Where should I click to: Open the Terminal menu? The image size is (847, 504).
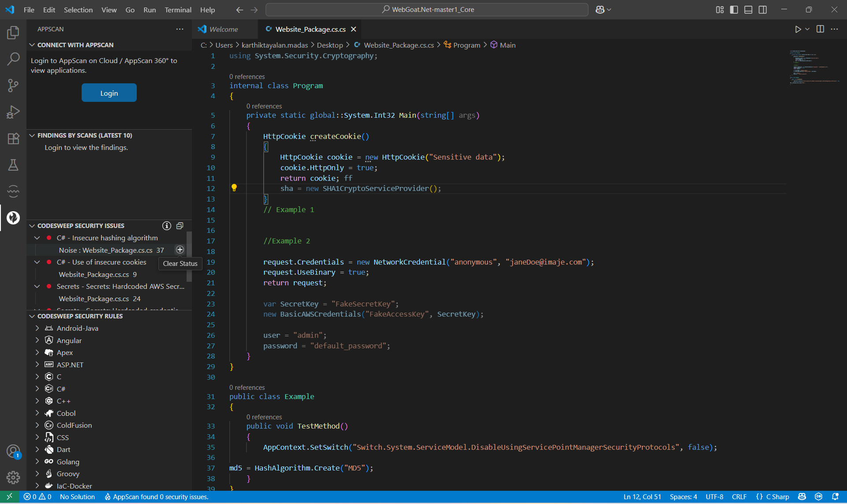178,10
